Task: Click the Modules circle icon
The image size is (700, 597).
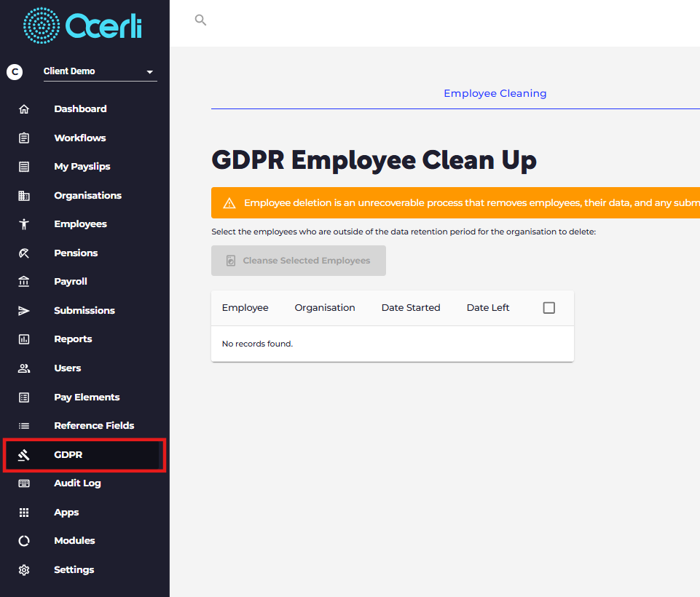Action: point(24,541)
